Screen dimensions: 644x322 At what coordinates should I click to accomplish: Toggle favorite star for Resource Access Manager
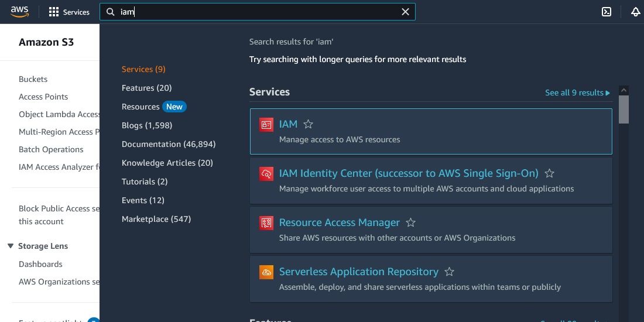pos(411,222)
